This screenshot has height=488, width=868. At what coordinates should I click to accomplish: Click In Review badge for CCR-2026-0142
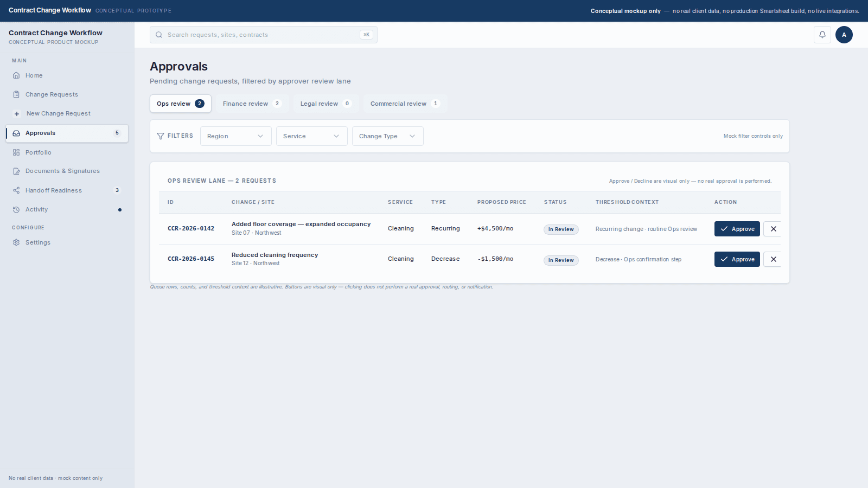(x=561, y=229)
